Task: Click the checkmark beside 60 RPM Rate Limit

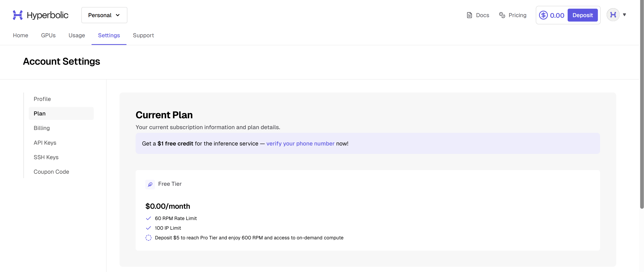Action: (x=148, y=218)
